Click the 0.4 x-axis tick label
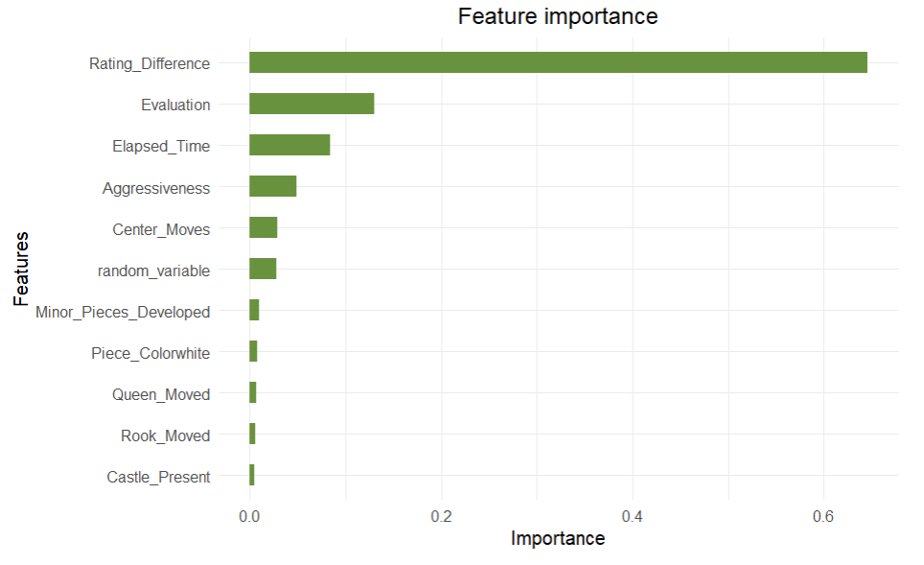This screenshot has width=924, height=565. coord(632,516)
